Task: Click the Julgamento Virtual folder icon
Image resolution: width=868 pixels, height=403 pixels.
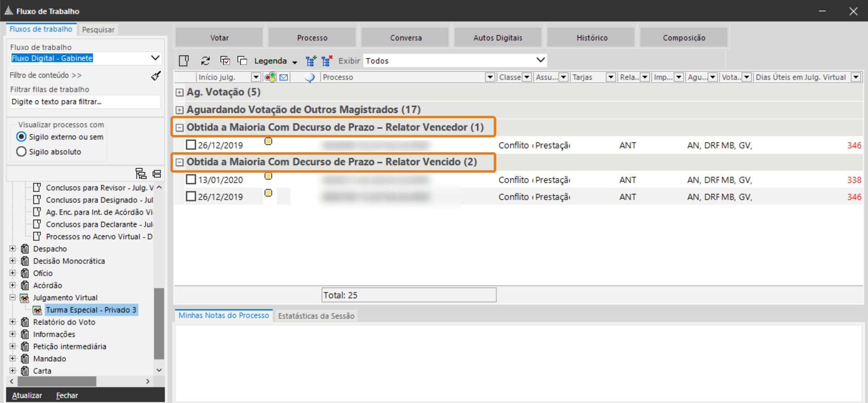Action: (25, 298)
